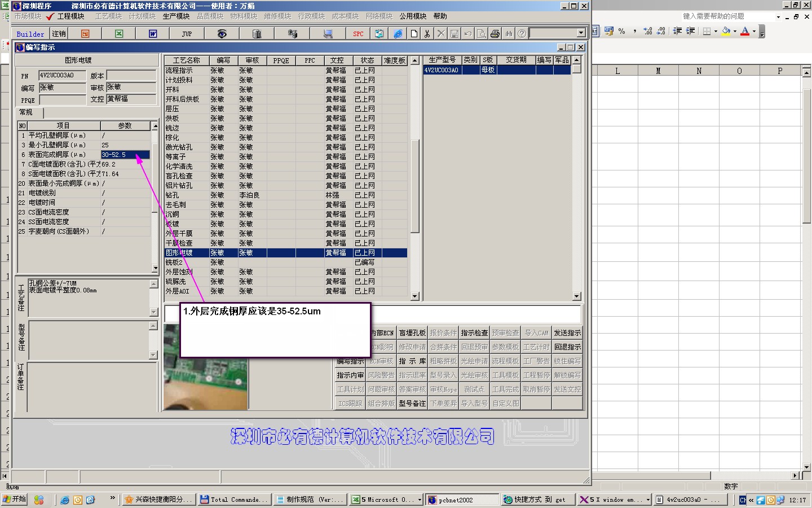Click the printer icon
This screenshot has height=508, width=812.
pyautogui.click(x=495, y=34)
